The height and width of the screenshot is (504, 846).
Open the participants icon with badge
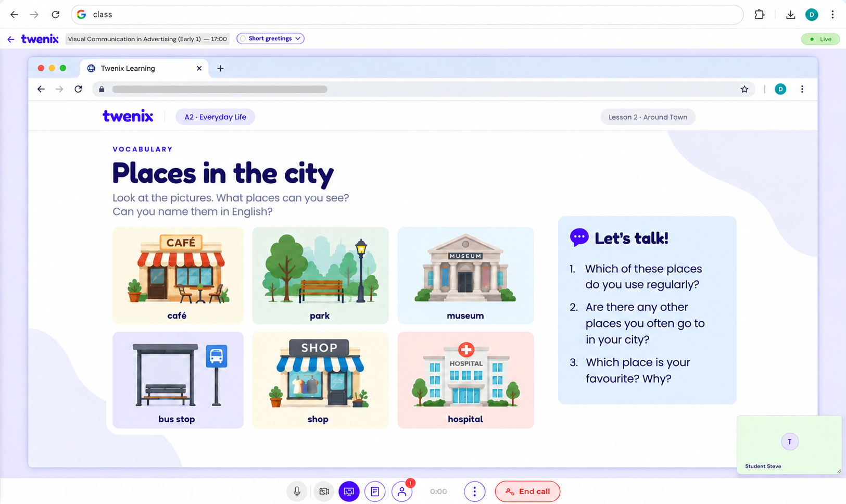[x=402, y=492]
